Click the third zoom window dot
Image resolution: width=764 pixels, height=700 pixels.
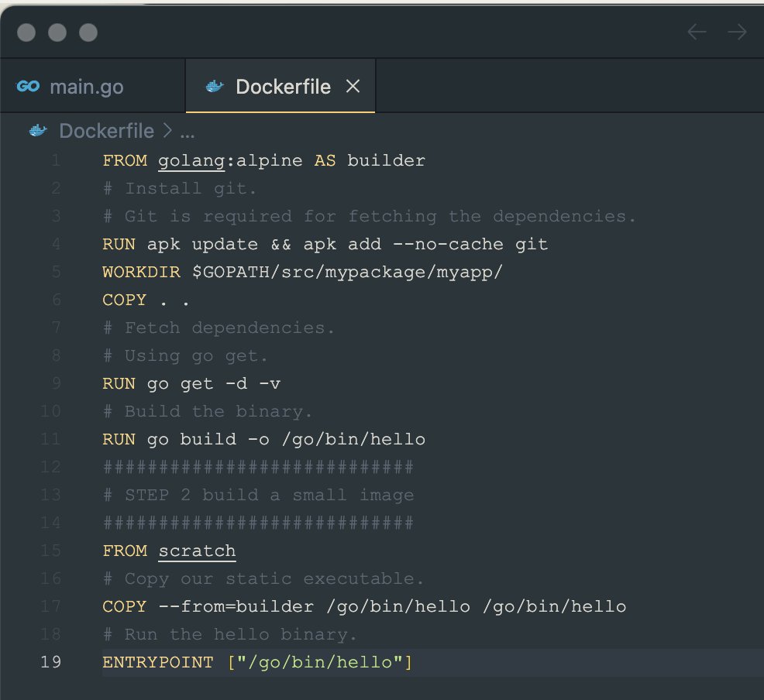88,33
